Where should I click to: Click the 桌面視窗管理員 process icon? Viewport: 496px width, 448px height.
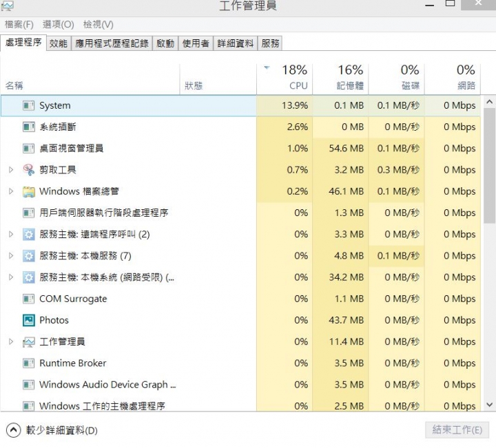pyautogui.click(x=28, y=149)
